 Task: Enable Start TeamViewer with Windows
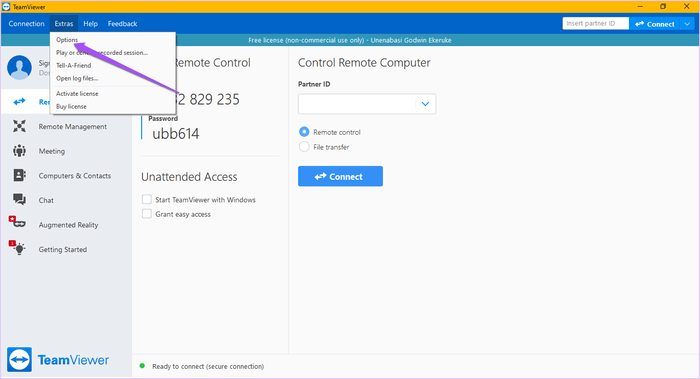(x=146, y=199)
